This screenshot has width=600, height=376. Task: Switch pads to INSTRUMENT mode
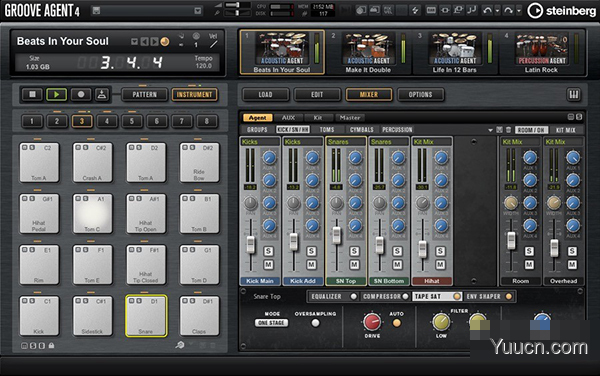[194, 94]
